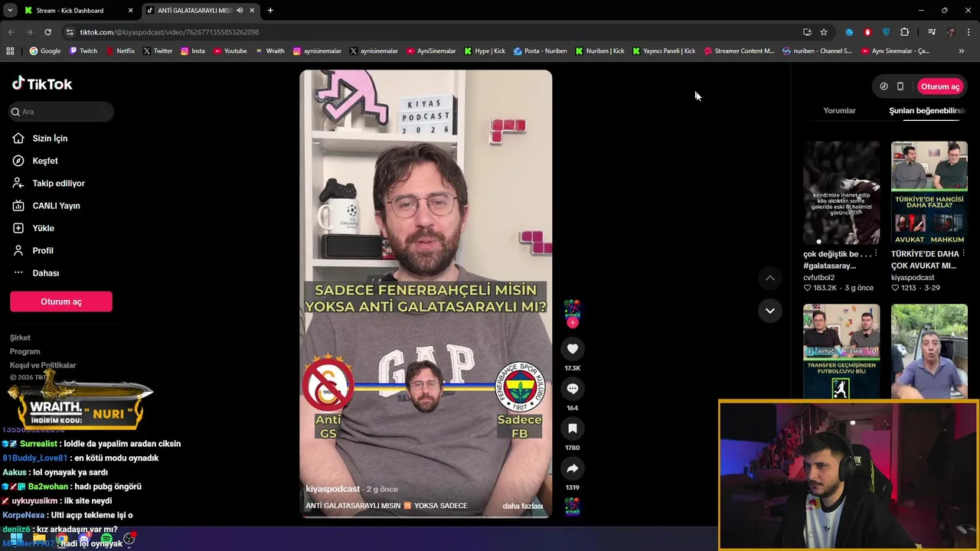Open File Explorer from taskbar
Screen dimensions: 980x551
tap(39, 540)
